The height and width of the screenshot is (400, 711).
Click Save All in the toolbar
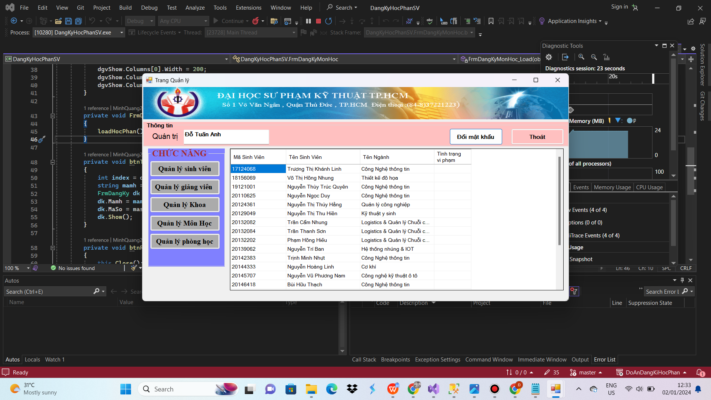[x=78, y=21]
